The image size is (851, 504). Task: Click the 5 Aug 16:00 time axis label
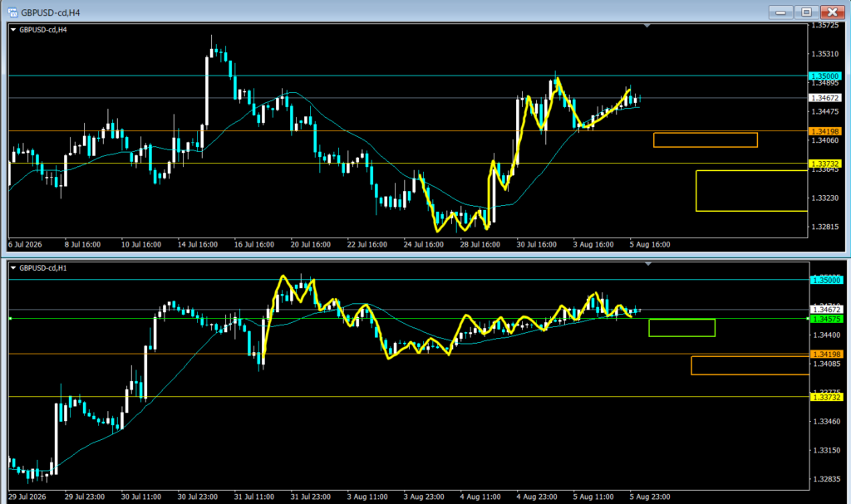click(650, 245)
